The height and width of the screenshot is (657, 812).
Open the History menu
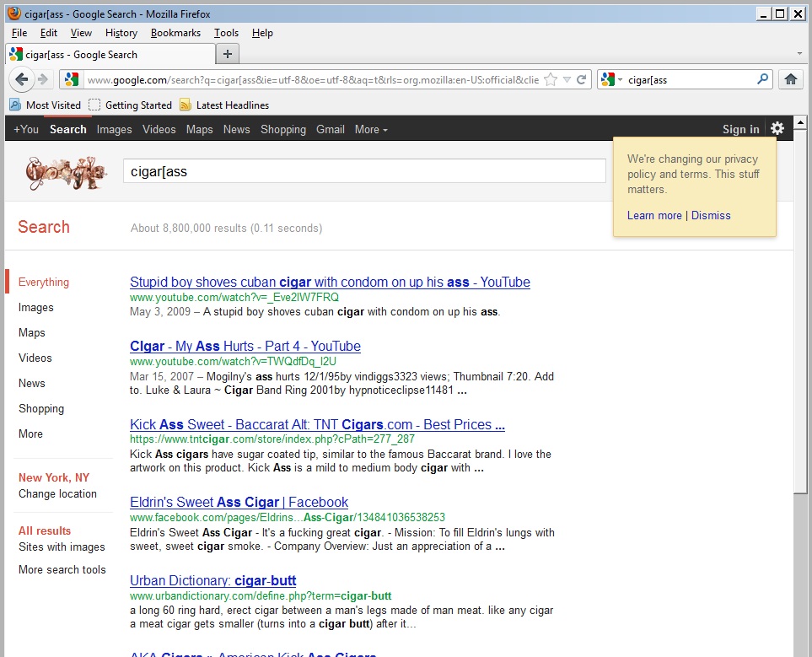(121, 33)
